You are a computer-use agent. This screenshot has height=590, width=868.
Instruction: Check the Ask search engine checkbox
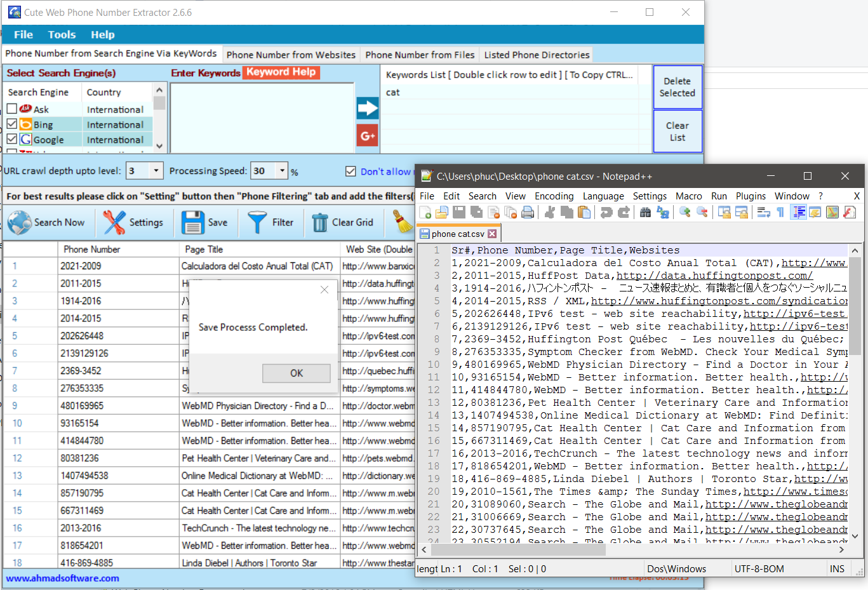tap(12, 109)
